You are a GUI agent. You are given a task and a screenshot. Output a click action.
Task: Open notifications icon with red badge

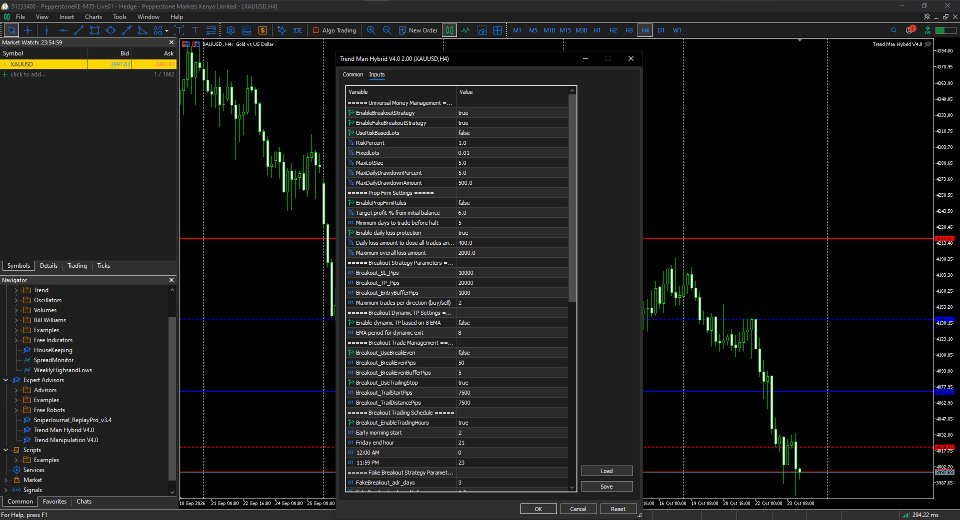click(x=910, y=29)
